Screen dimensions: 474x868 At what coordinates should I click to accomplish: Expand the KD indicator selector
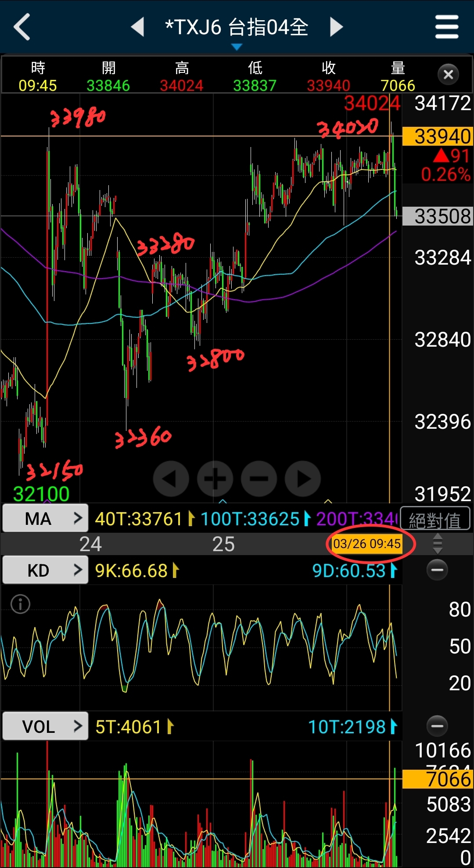pos(45,570)
